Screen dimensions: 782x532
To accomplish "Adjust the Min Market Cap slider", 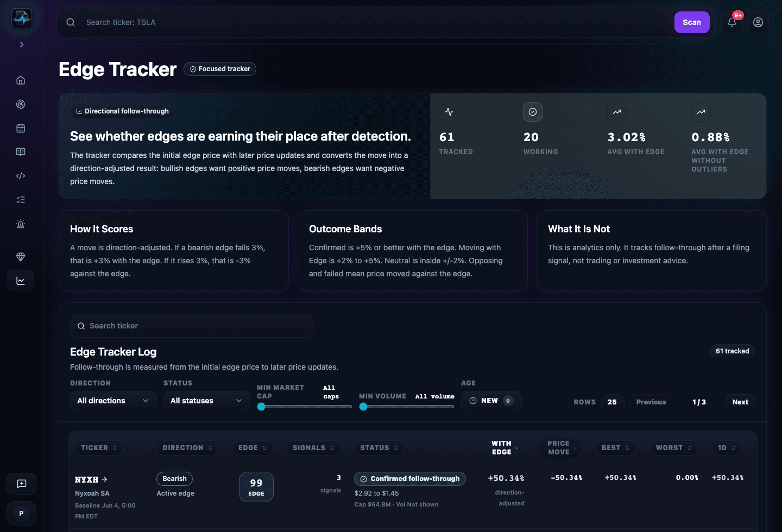I will (x=304, y=407).
